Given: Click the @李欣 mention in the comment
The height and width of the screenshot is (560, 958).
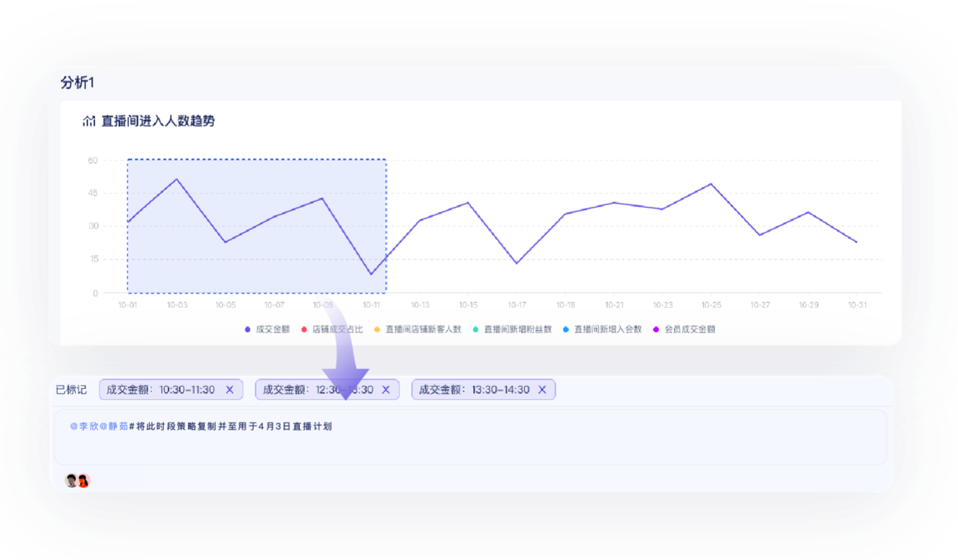Looking at the screenshot, I should click(83, 426).
